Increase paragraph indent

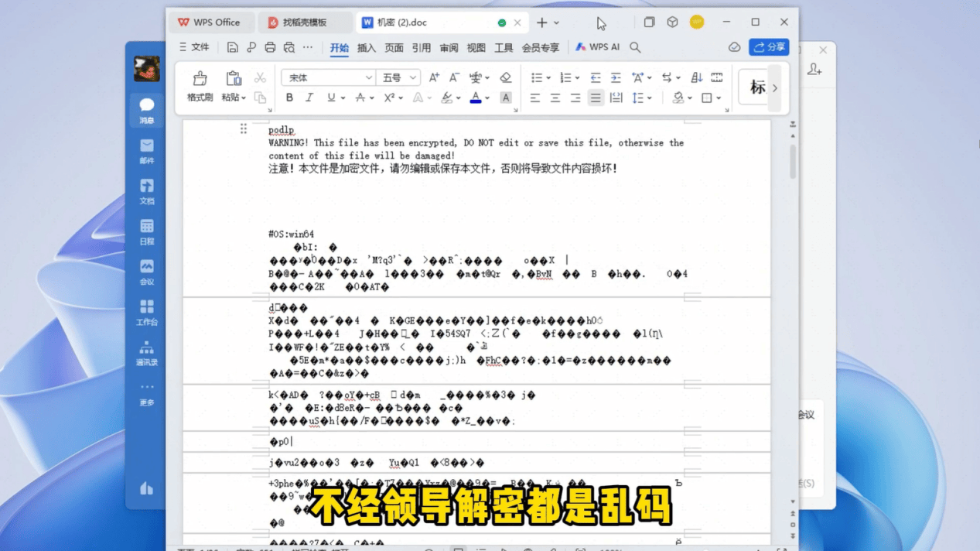click(616, 77)
